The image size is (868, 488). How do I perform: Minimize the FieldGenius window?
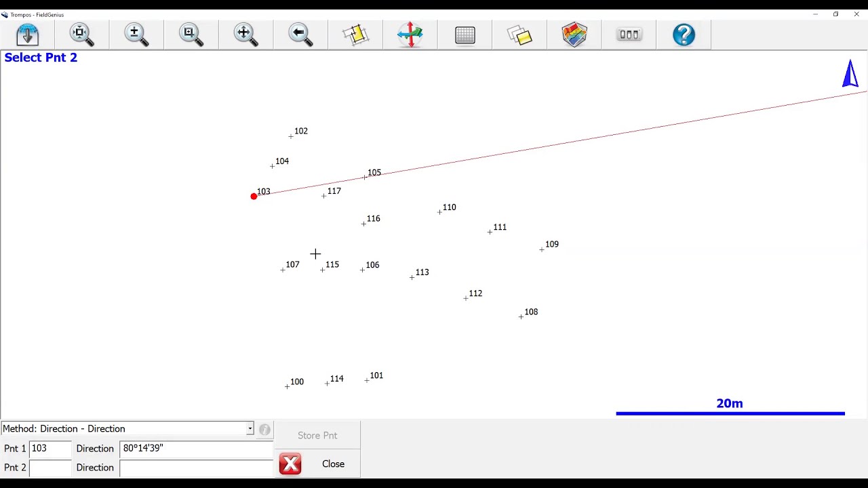pyautogui.click(x=815, y=14)
